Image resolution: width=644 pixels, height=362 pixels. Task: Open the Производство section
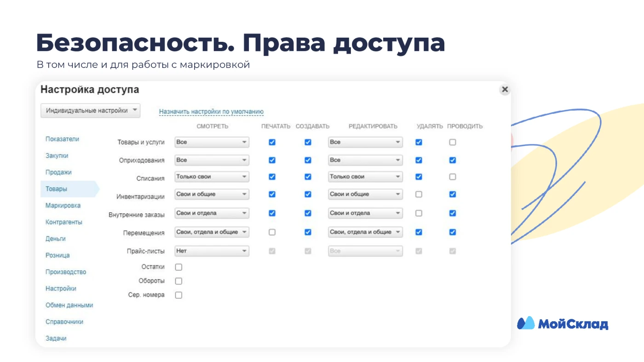click(x=66, y=272)
